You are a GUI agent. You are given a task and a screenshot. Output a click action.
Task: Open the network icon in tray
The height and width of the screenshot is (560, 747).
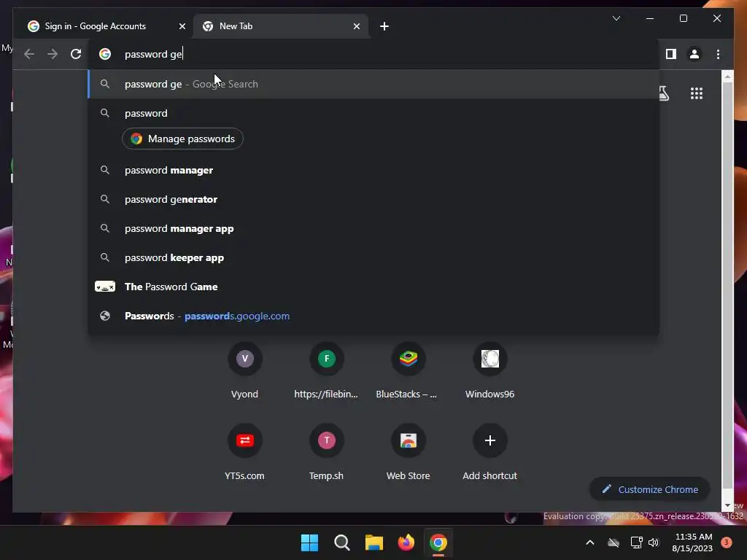pyautogui.click(x=636, y=542)
